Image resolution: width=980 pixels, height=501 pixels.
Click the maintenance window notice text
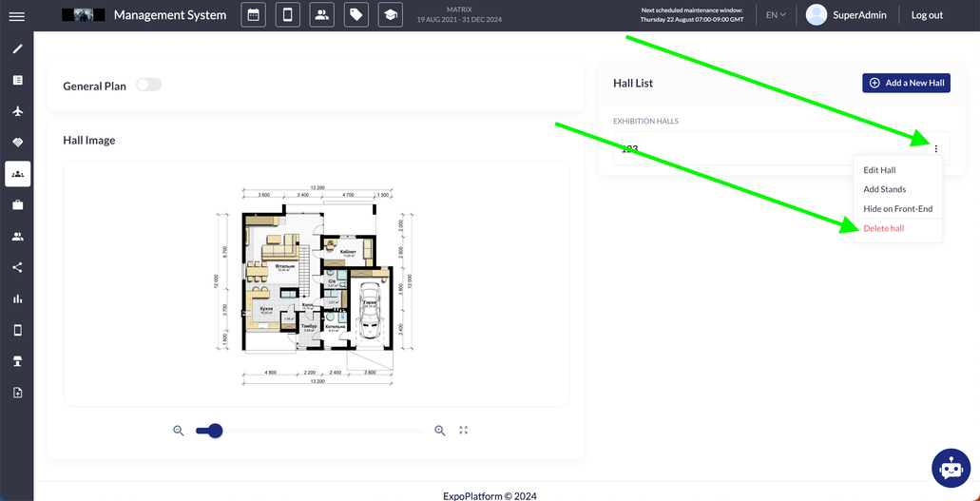(692, 15)
